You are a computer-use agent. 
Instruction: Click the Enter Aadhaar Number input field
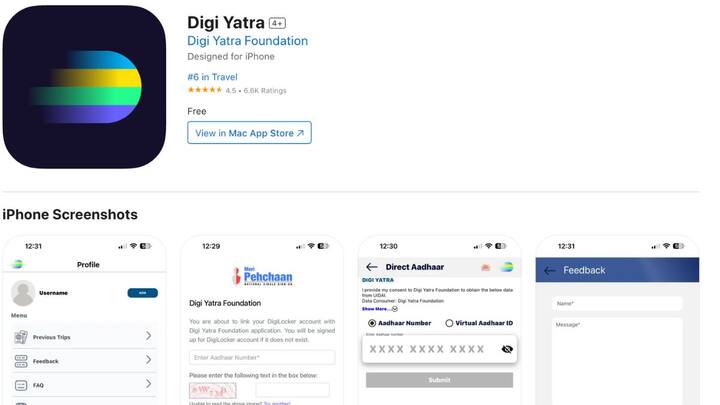[x=262, y=357]
